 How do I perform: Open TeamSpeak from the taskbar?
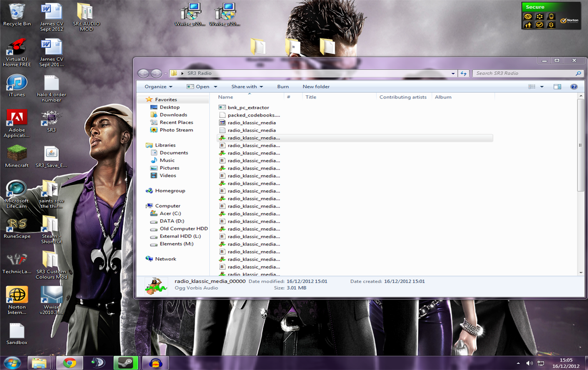click(x=97, y=363)
